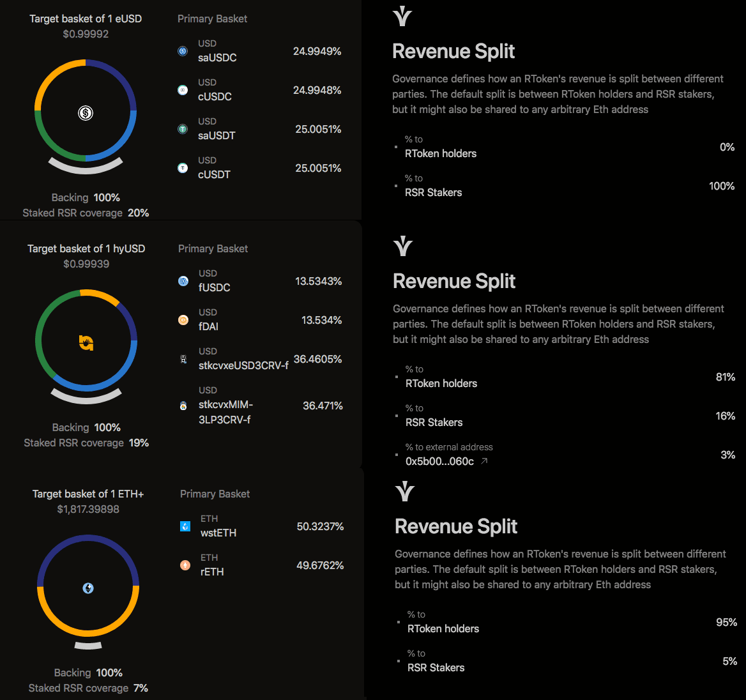Click the external link arrow beside 0x5b00...060c

click(x=484, y=461)
